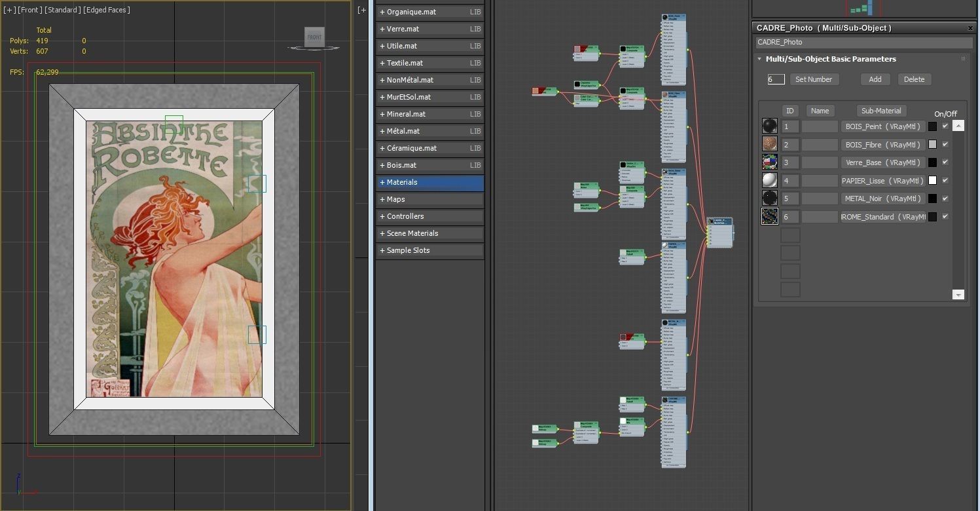Image resolution: width=980 pixels, height=511 pixels.
Task: Click the BOIS_Peint material sample sphere
Action: pos(770,126)
